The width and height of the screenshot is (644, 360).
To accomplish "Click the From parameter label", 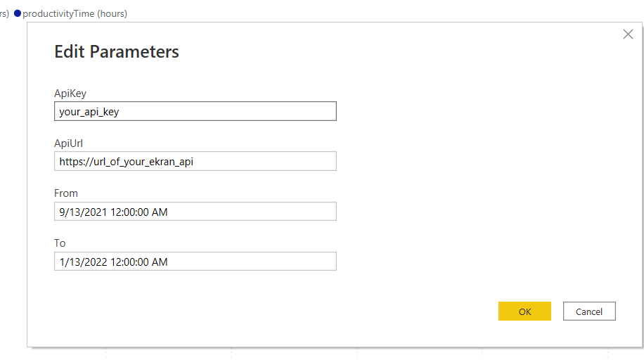I will point(66,193).
